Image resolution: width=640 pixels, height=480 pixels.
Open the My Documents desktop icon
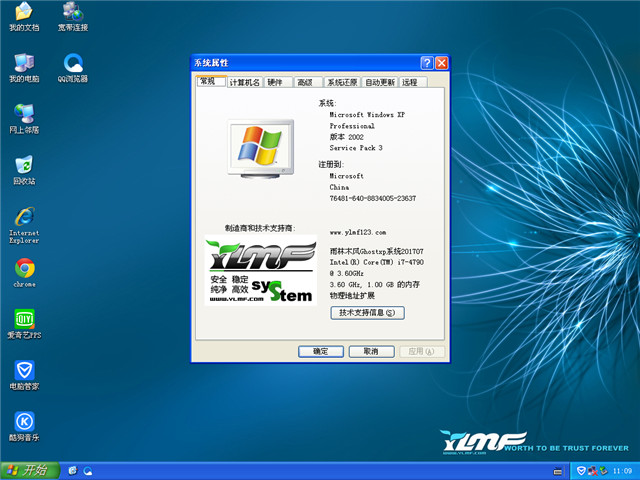24,16
